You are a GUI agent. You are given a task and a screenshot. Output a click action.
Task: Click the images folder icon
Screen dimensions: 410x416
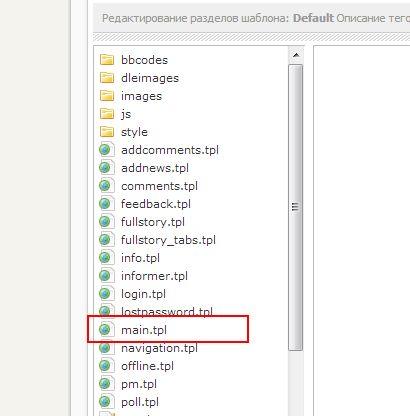[107, 96]
